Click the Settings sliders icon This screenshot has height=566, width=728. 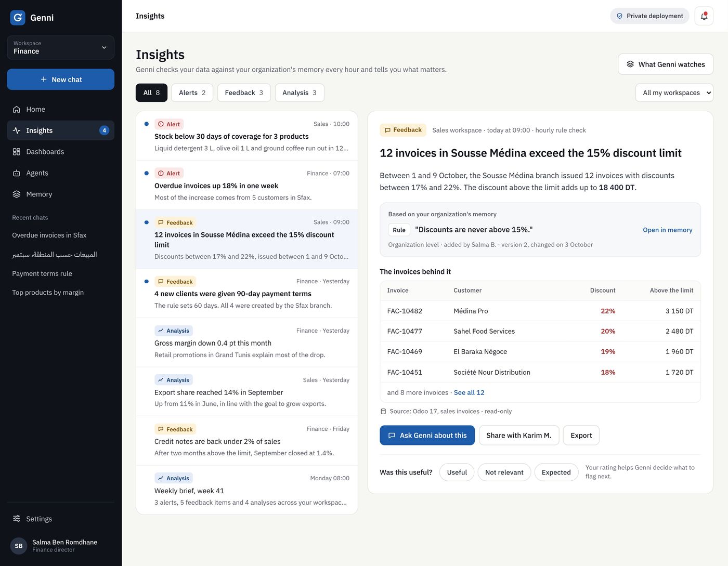point(17,519)
